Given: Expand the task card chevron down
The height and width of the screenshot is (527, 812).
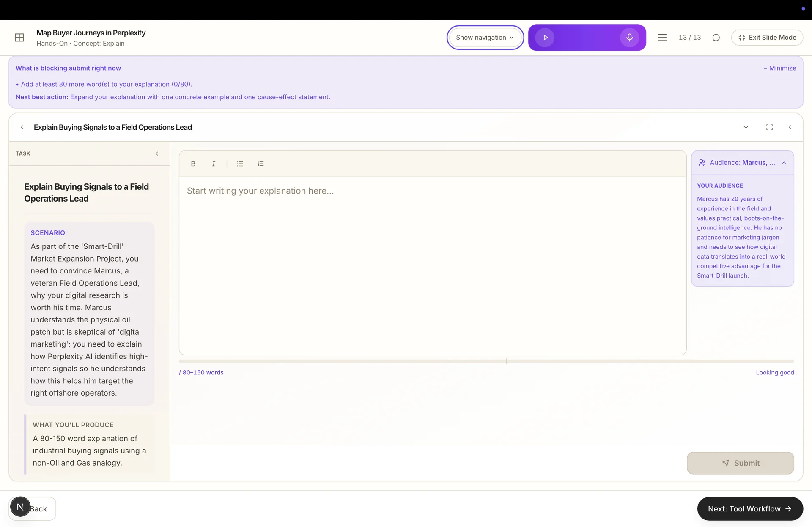Looking at the screenshot, I should point(746,127).
